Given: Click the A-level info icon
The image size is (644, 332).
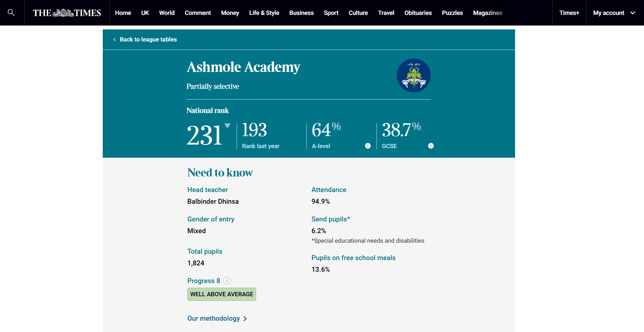Looking at the screenshot, I should pos(368,146).
